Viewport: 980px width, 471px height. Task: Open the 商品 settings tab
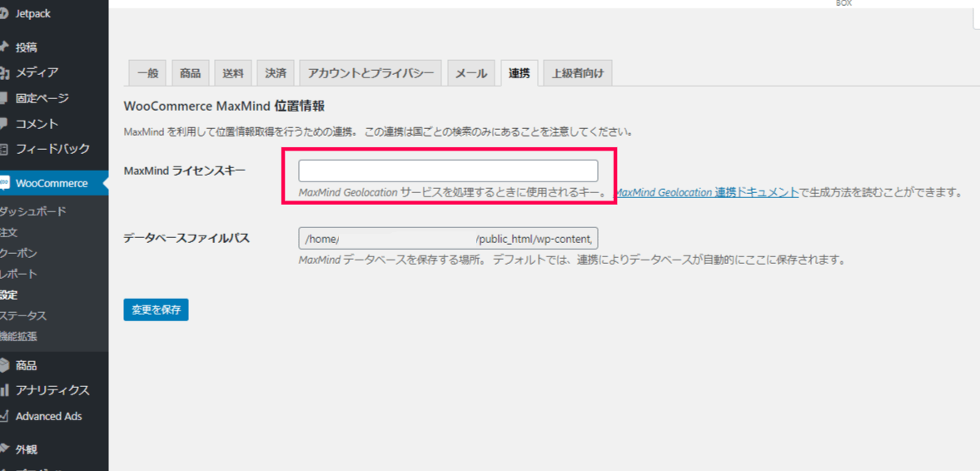(190, 74)
